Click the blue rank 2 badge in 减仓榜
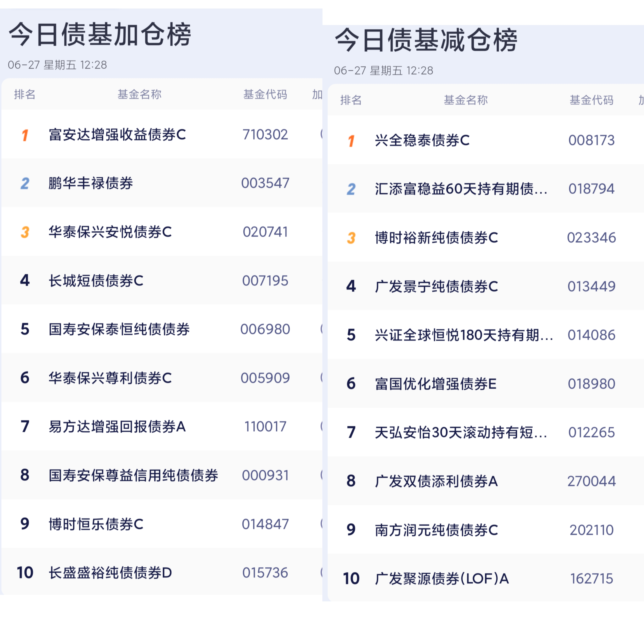The image size is (644, 644). [x=351, y=189]
